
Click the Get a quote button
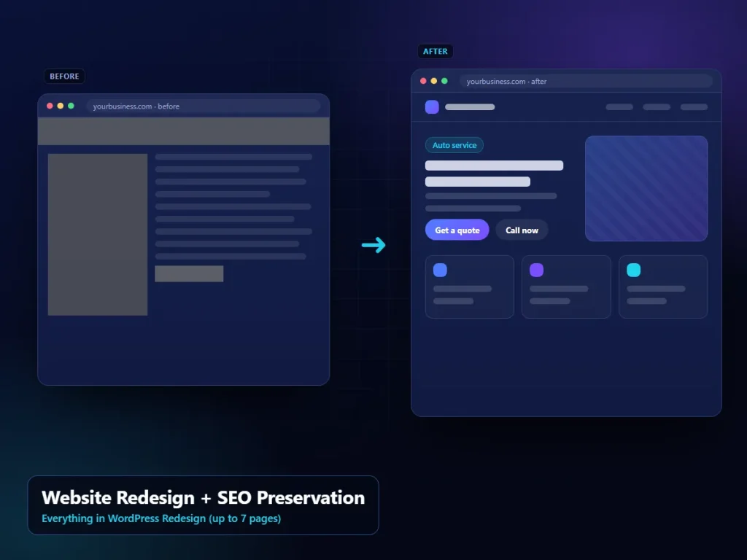[457, 230]
